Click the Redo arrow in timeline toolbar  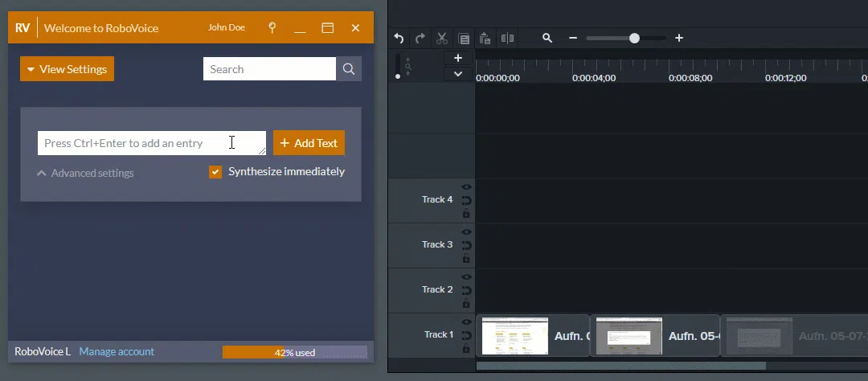[420, 39]
